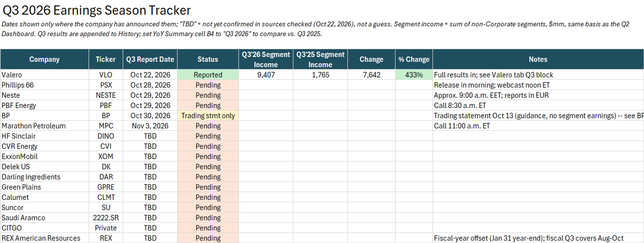Image resolution: width=644 pixels, height=243 pixels.
Task: Click the XOM ticker cell
Action: [x=106, y=157]
